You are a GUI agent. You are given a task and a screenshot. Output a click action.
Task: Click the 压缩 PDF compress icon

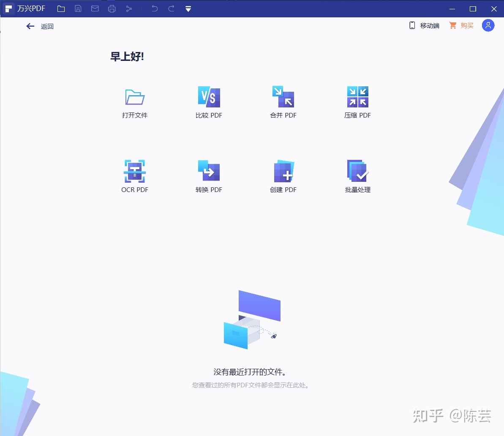(x=358, y=96)
